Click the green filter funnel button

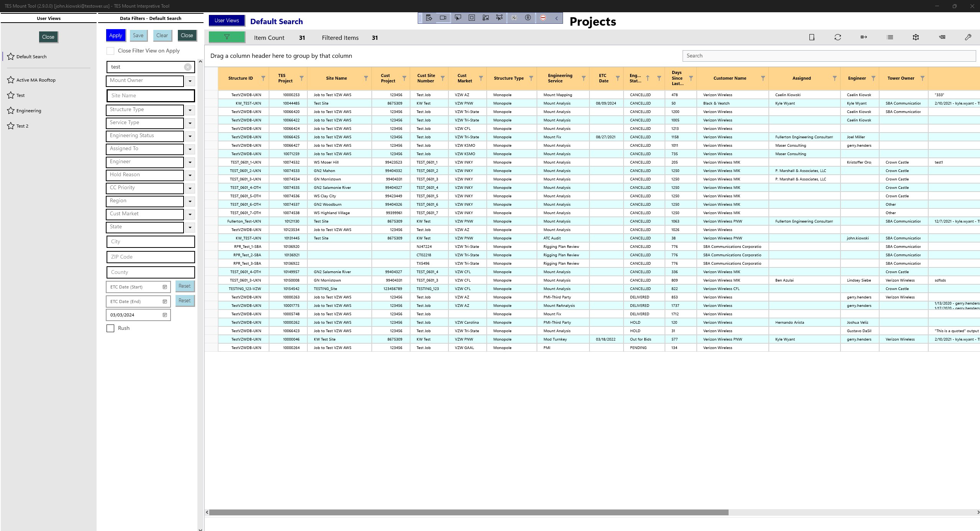click(x=227, y=37)
